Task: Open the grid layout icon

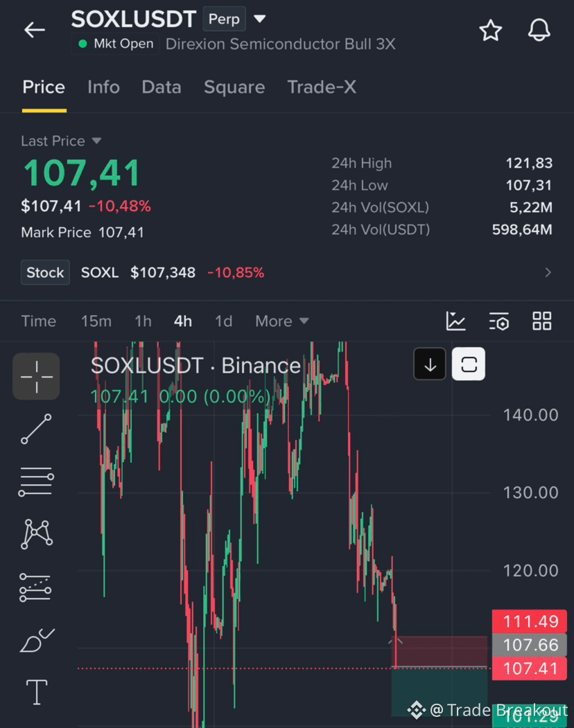Action: pyautogui.click(x=542, y=321)
